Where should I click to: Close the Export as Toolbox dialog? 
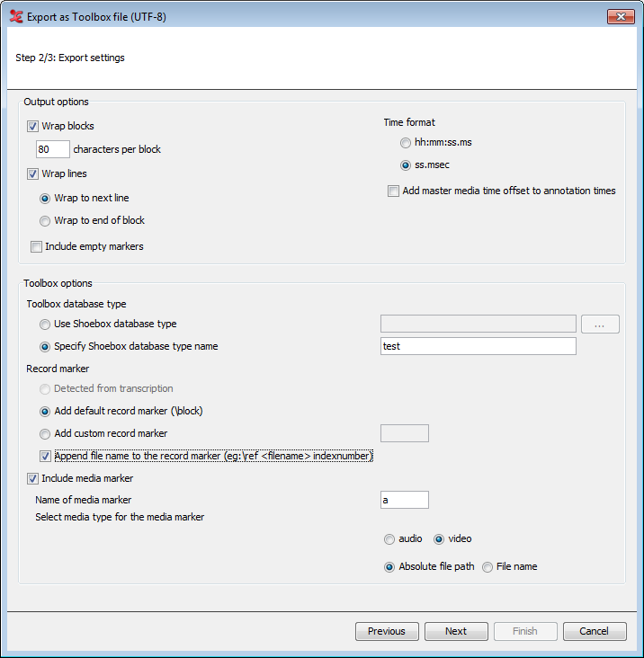click(620, 16)
